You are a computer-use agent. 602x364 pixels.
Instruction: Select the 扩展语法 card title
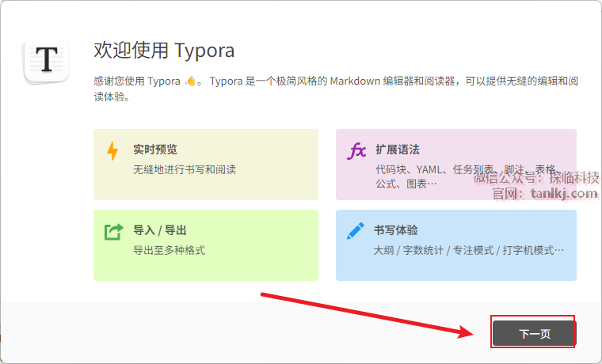click(x=397, y=150)
